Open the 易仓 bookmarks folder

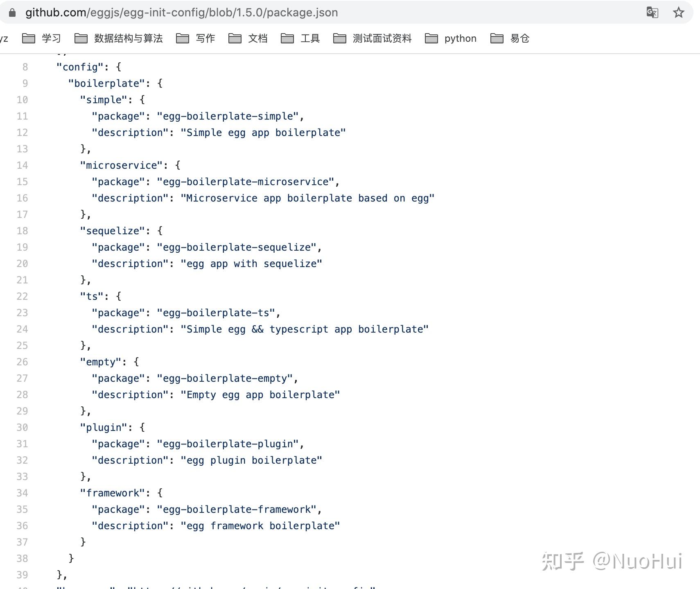(510, 39)
